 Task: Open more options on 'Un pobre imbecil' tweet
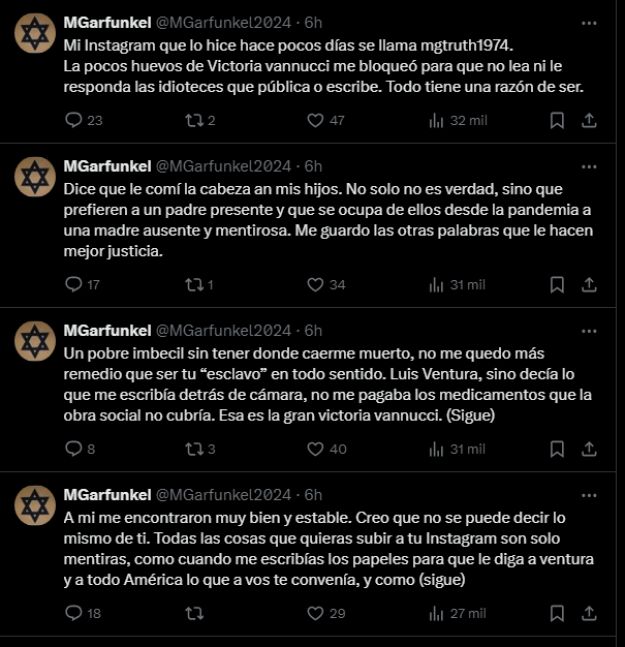click(589, 331)
